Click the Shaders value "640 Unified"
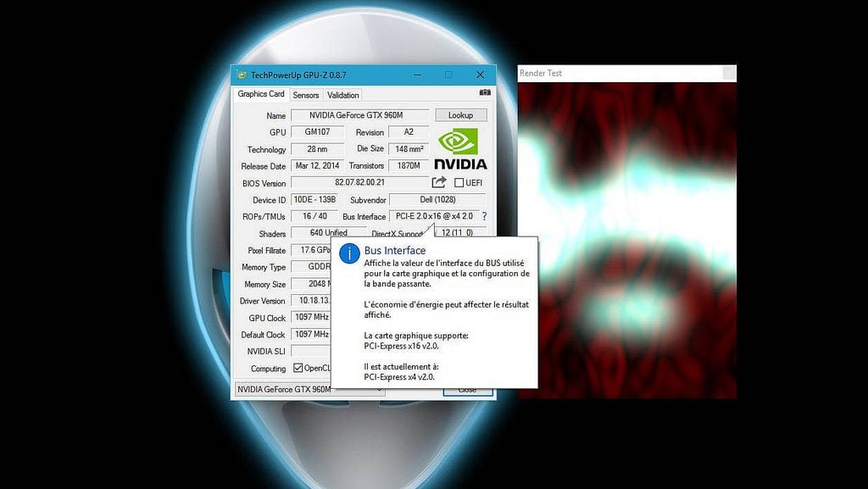Viewport: 868px width, 489px height. [328, 232]
